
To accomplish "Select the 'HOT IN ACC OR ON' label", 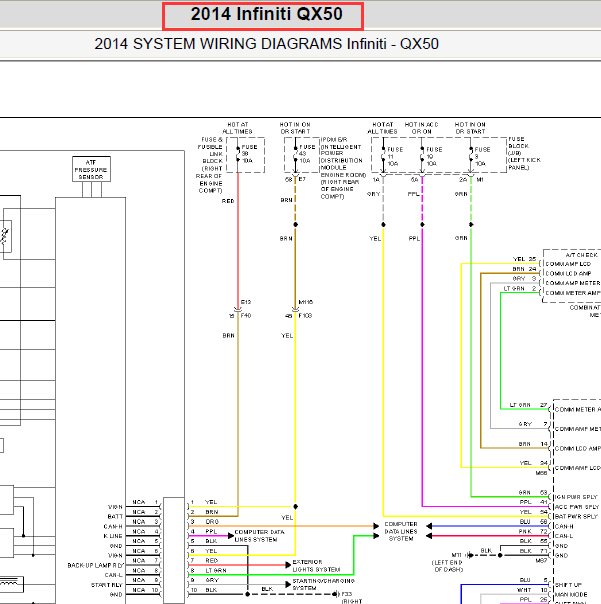I will click(x=421, y=128).
